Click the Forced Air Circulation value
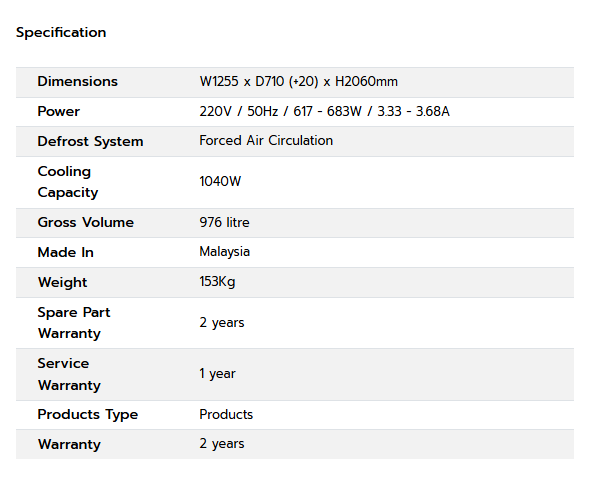 click(266, 141)
